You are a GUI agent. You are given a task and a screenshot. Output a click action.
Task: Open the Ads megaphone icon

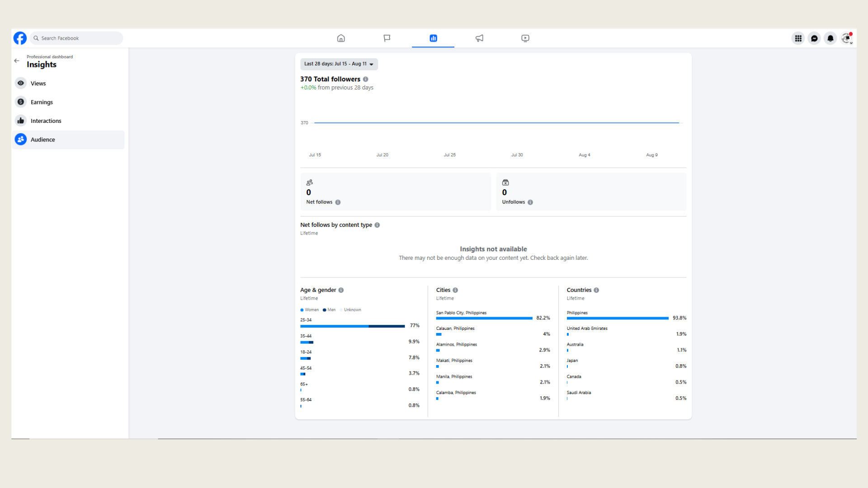point(479,38)
